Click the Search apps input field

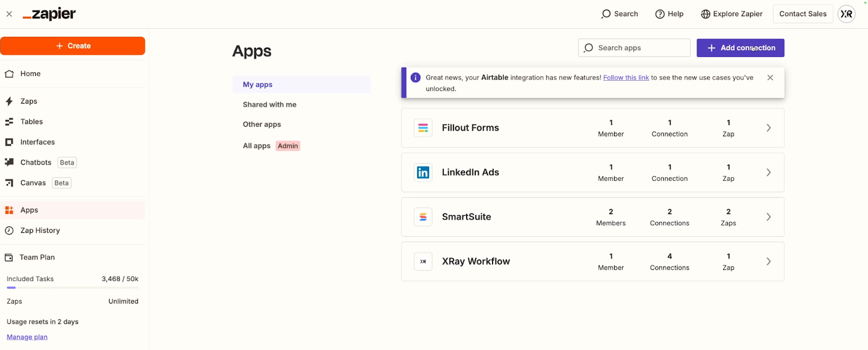point(634,48)
